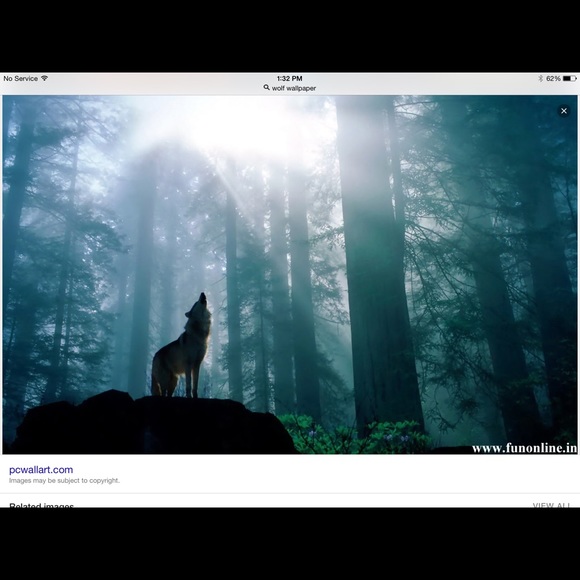Tap the battery icon in status bar

(569, 78)
